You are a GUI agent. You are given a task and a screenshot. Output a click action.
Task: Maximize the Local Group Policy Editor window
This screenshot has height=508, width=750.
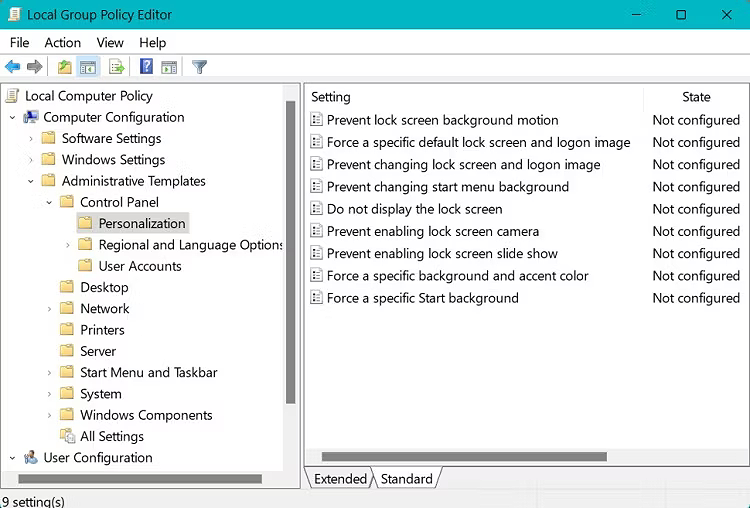click(681, 15)
